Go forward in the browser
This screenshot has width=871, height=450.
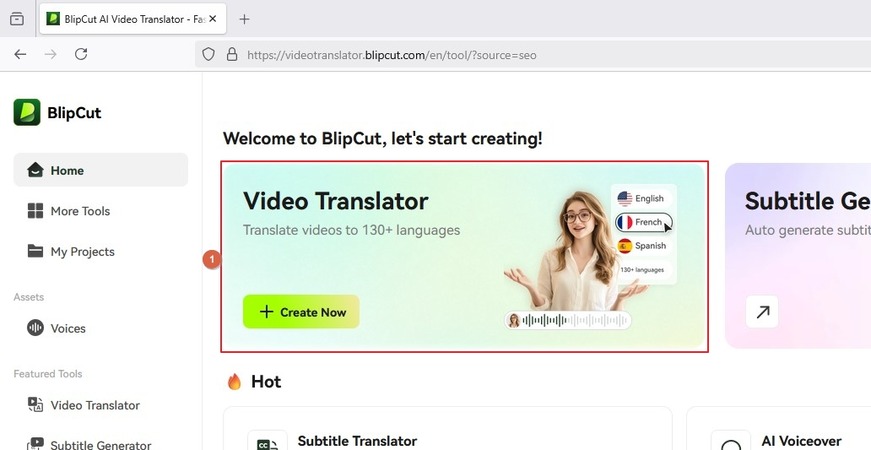(x=51, y=54)
